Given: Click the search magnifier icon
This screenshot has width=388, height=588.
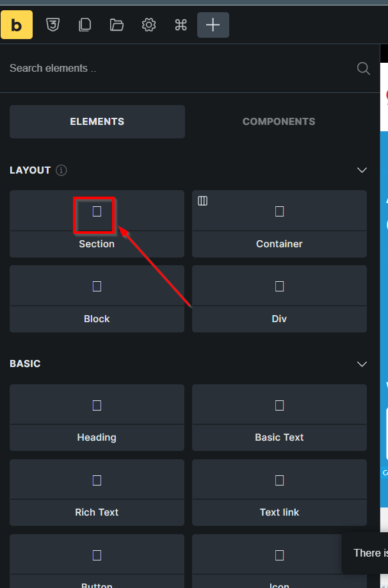Looking at the screenshot, I should point(363,69).
